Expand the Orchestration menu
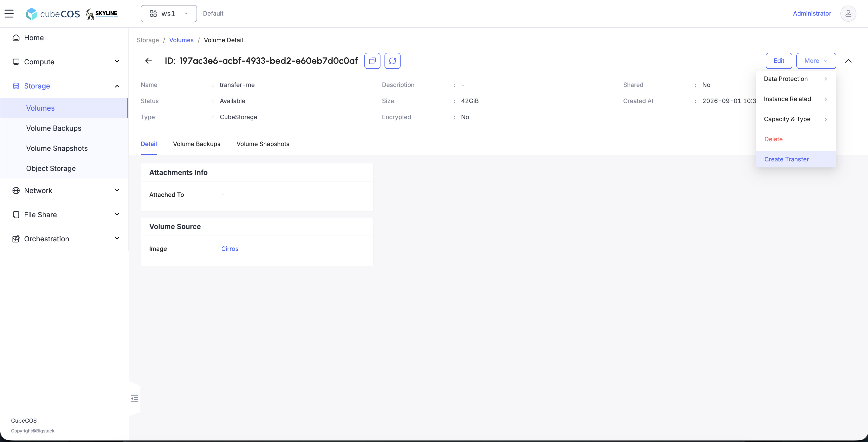Viewport: 868px width, 442px height. point(64,239)
